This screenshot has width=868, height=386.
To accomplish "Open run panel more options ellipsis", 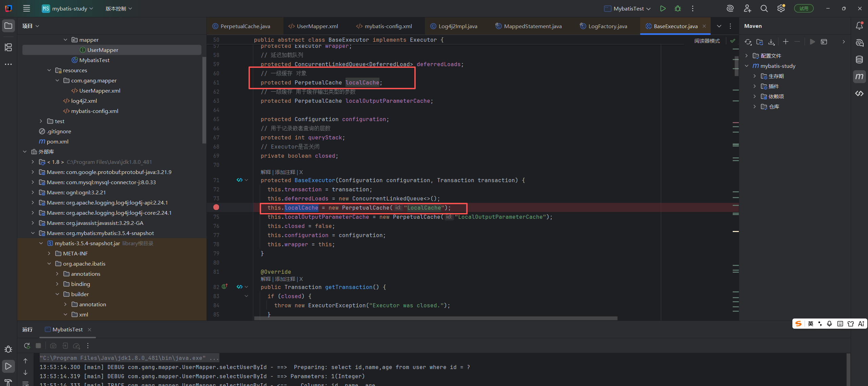I will [88, 346].
